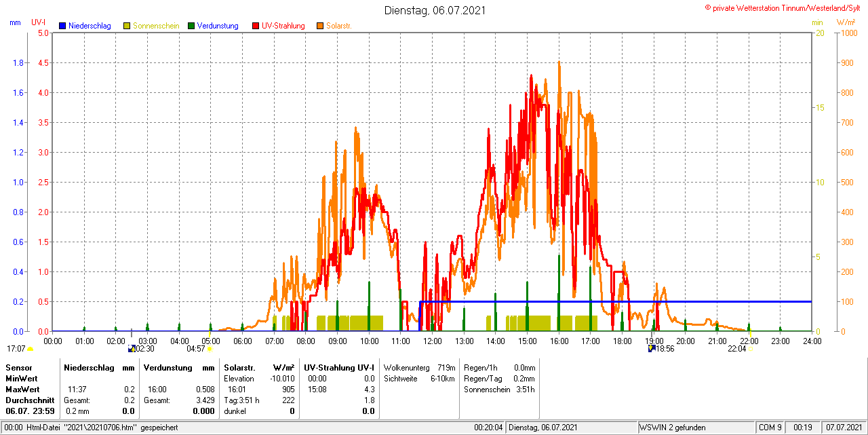Select the UV-Strahlung legend label
The width and height of the screenshot is (868, 435).
pos(284,26)
